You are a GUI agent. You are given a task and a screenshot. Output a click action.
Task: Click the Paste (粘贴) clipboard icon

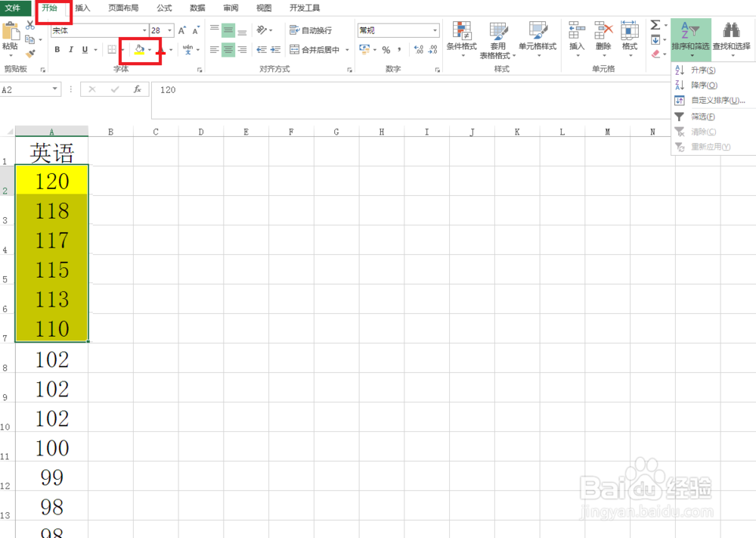point(10,32)
